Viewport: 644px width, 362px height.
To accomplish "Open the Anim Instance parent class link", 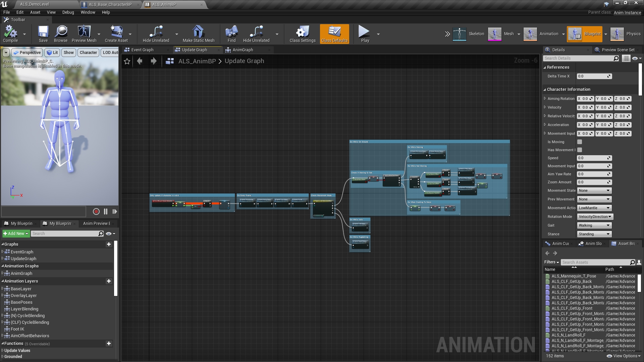I will click(627, 12).
